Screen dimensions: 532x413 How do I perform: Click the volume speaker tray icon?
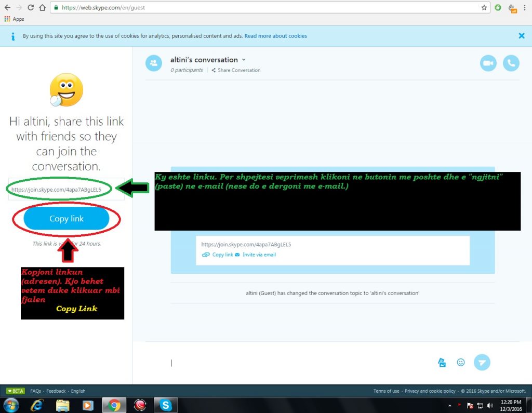[490, 406]
